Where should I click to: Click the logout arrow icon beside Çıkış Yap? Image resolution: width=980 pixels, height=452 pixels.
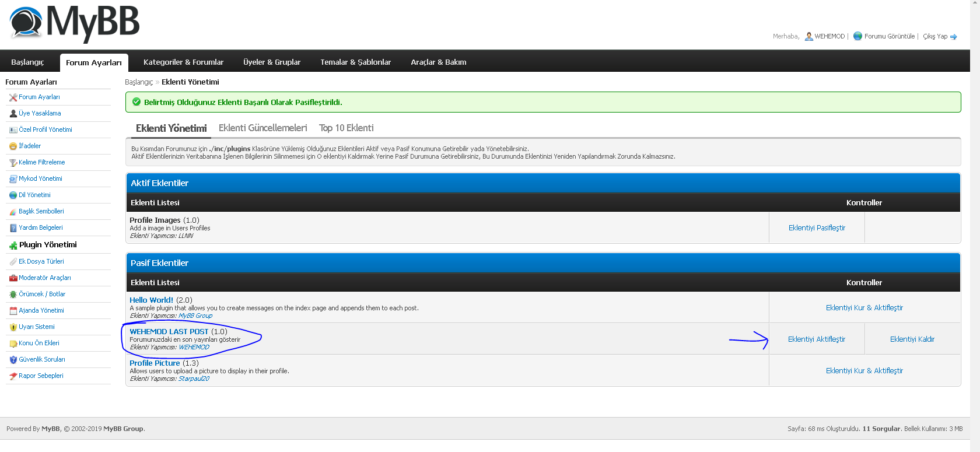pyautogui.click(x=954, y=37)
